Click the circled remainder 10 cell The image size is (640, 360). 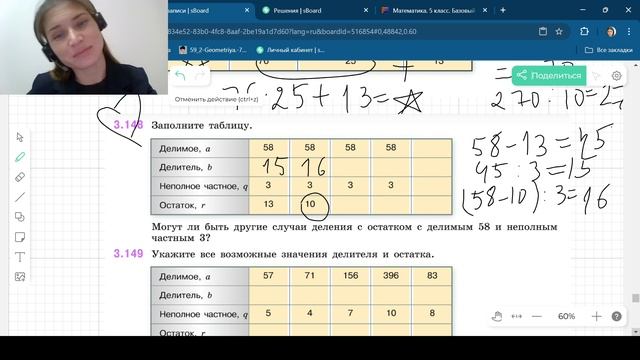[311, 204]
